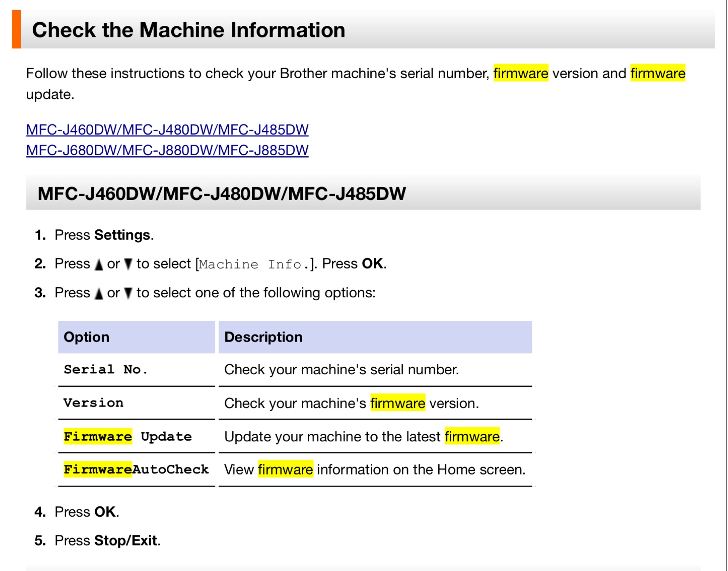
Task: Select the 'Serial No.' option cell
Action: [136, 370]
